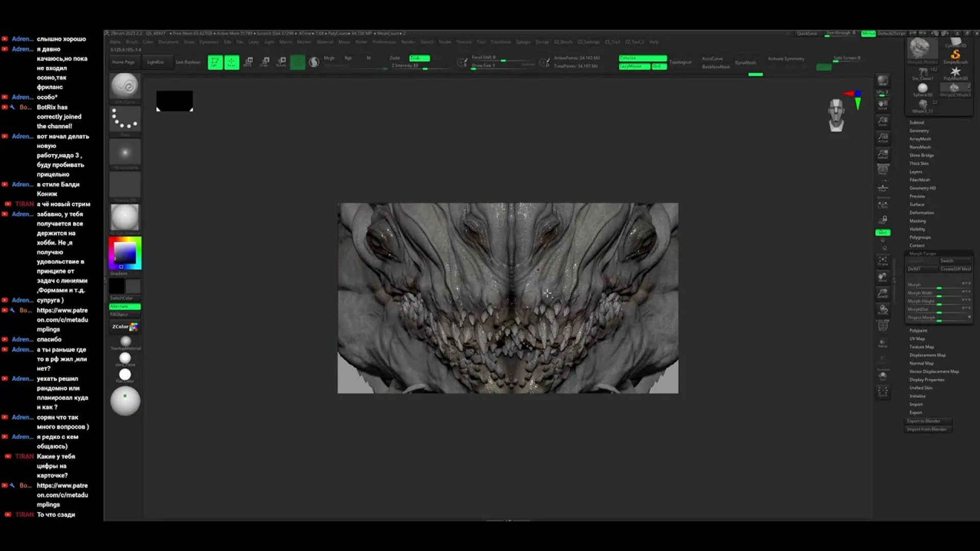The width and height of the screenshot is (980, 551).
Task: Toggle the Colorize button
Action: (x=643, y=58)
